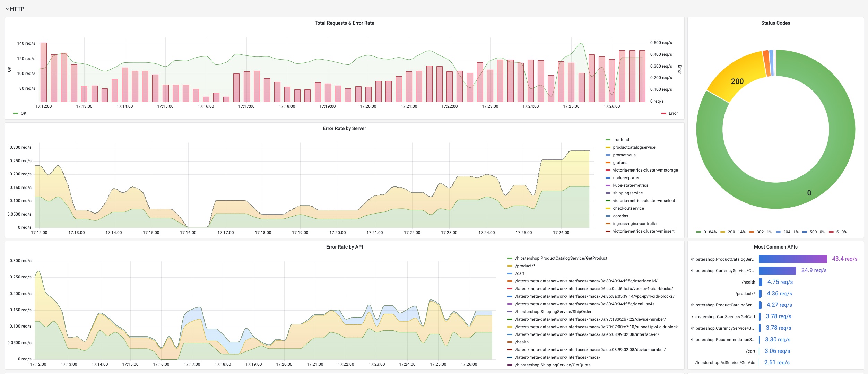Image resolution: width=868 pixels, height=374 pixels.
Task: Click the /health legend entry in API chart
Action: [x=522, y=342]
